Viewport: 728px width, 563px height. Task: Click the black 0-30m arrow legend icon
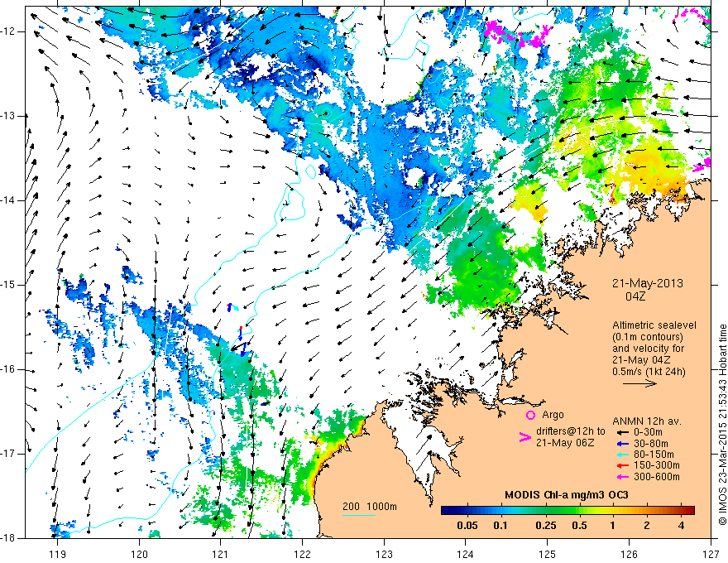(622, 432)
